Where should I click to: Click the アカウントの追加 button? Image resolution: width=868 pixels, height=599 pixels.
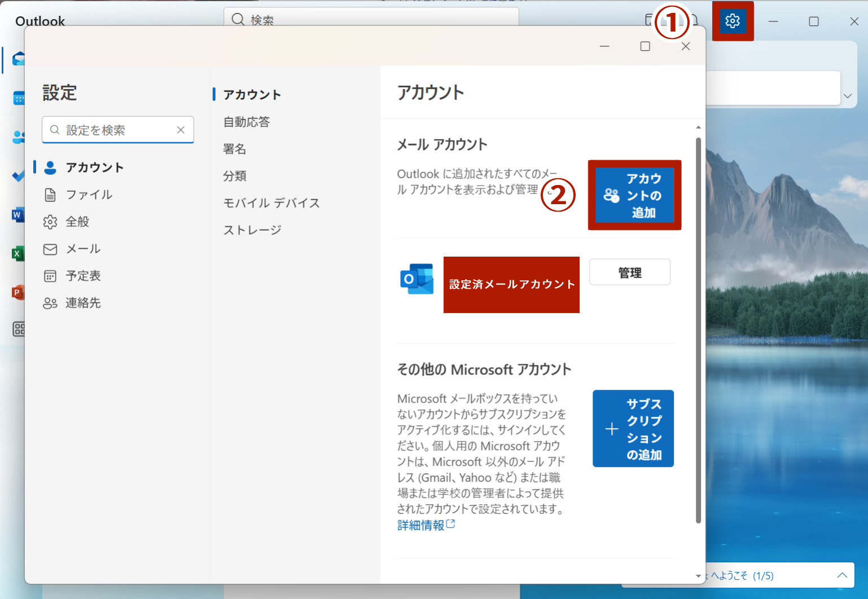click(x=634, y=195)
